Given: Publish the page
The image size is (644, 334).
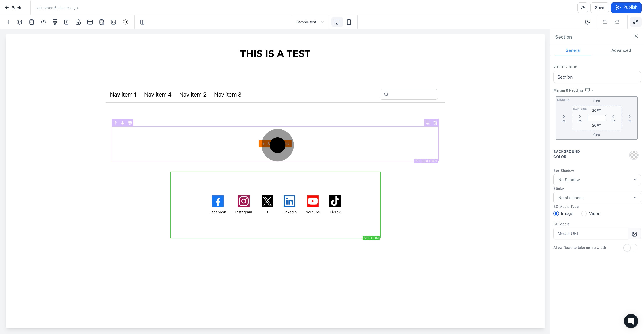Looking at the screenshot, I should [626, 7].
